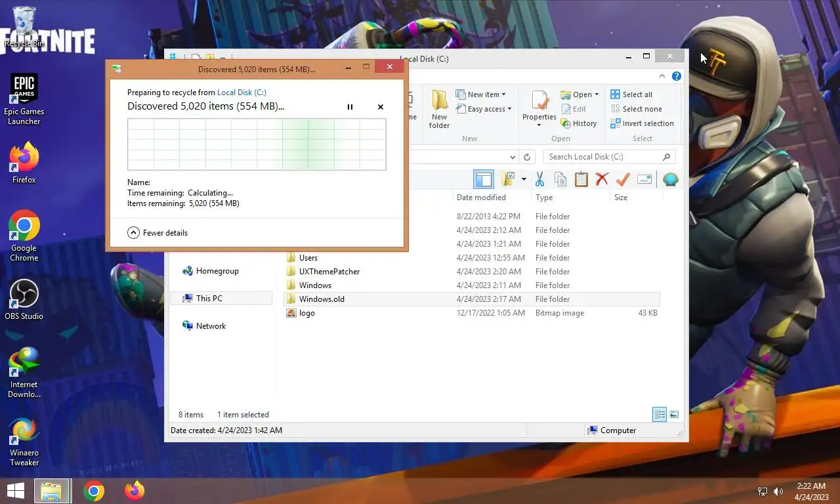Open Network in the navigation pane
Image resolution: width=840 pixels, height=504 pixels.
coord(204,326)
